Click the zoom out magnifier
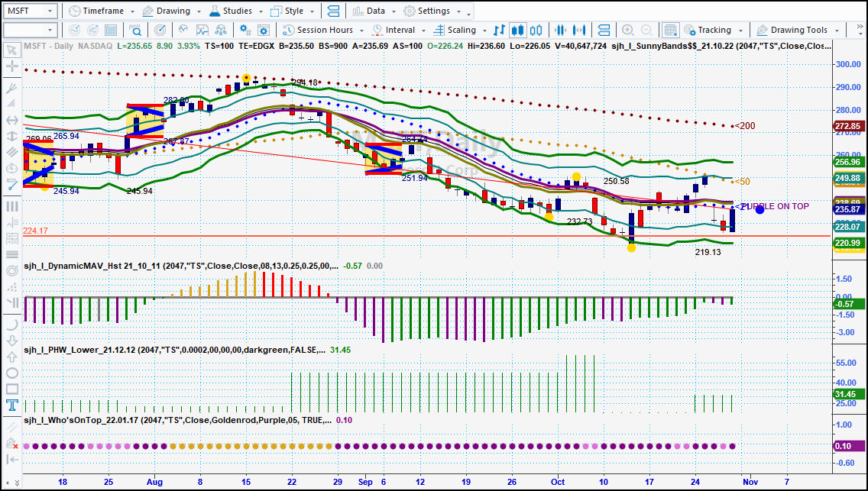The height and width of the screenshot is (491, 868). point(646,30)
